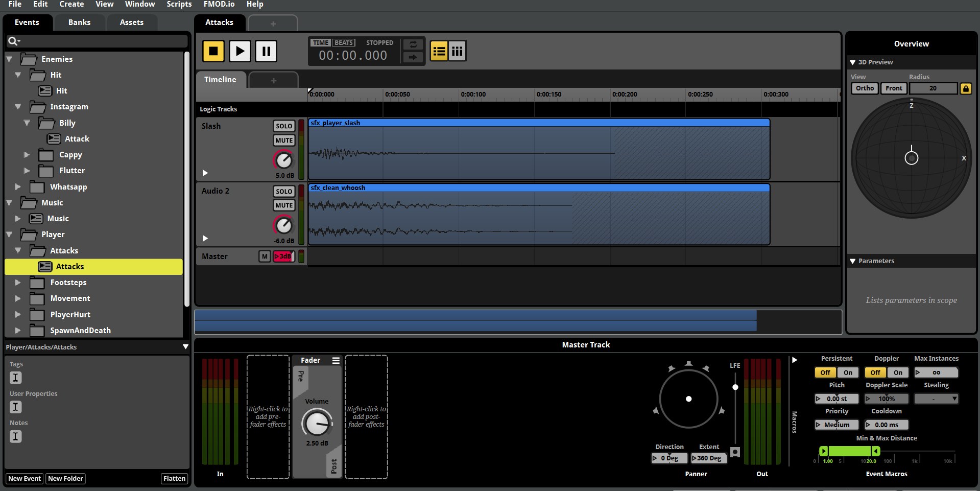Open the Fader menu icon
This screenshot has height=491, width=980.
pyautogui.click(x=336, y=360)
